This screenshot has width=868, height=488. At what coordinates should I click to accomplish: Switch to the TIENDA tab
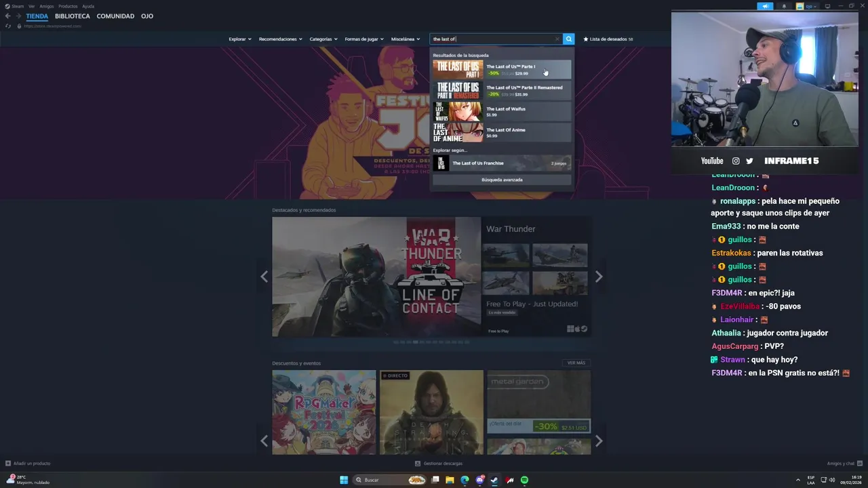pyautogui.click(x=37, y=16)
